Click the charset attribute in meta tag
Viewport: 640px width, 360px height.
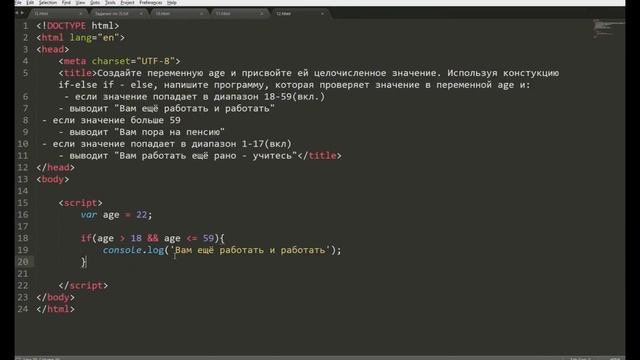click(x=111, y=61)
